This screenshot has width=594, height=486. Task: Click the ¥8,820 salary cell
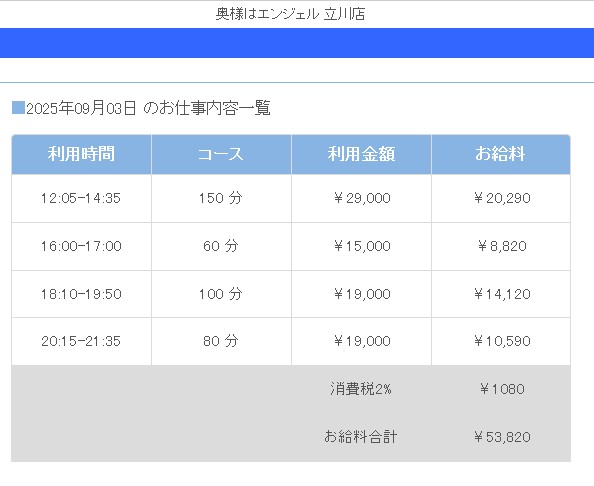[x=501, y=246]
